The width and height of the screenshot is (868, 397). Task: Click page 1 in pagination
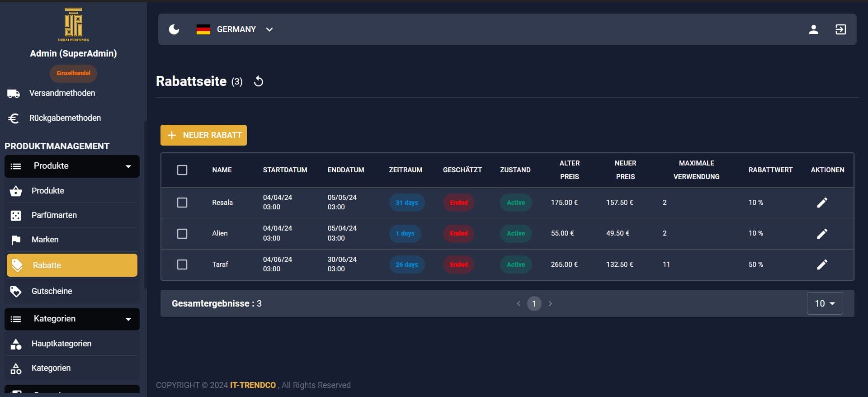534,303
